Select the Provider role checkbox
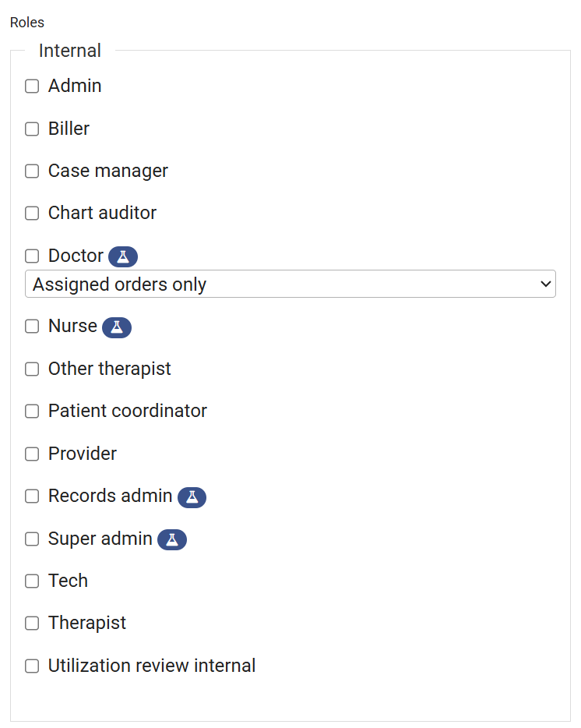Screen dimensions: 581x728 (32, 454)
